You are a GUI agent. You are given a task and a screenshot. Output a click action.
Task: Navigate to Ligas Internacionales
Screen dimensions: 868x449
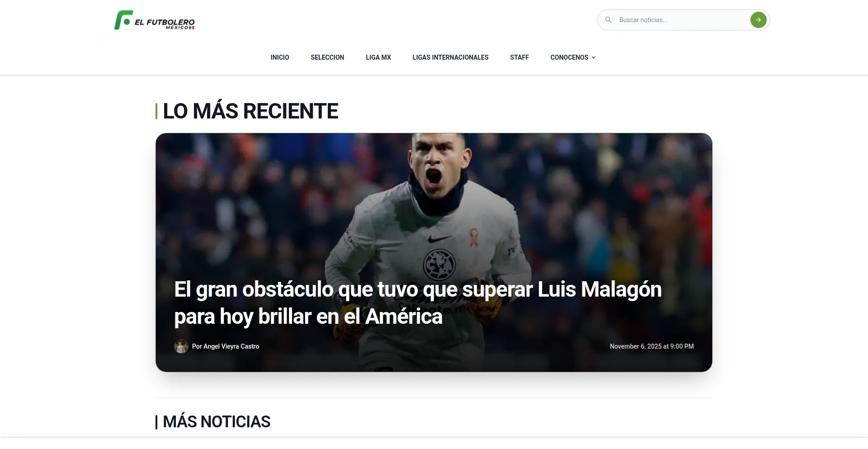tap(450, 57)
